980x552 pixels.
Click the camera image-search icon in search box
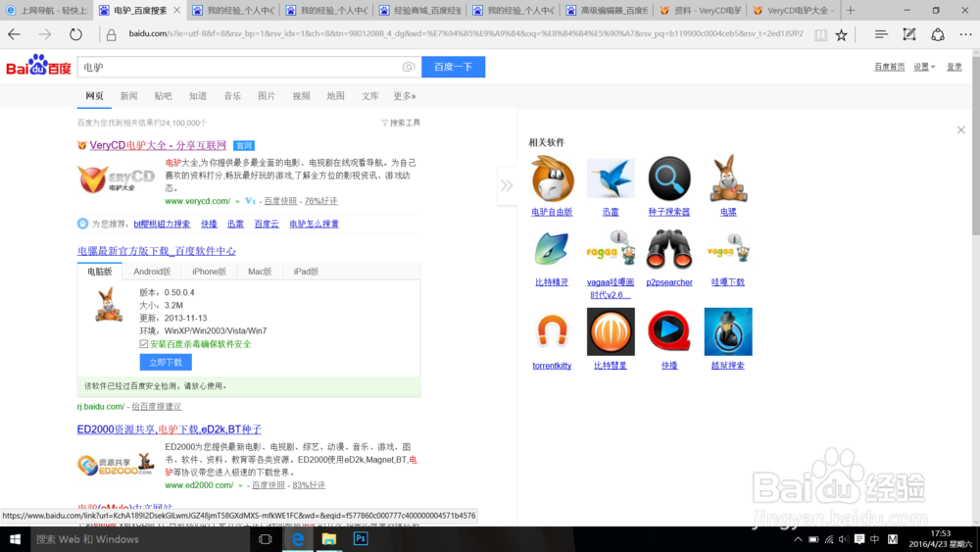409,67
